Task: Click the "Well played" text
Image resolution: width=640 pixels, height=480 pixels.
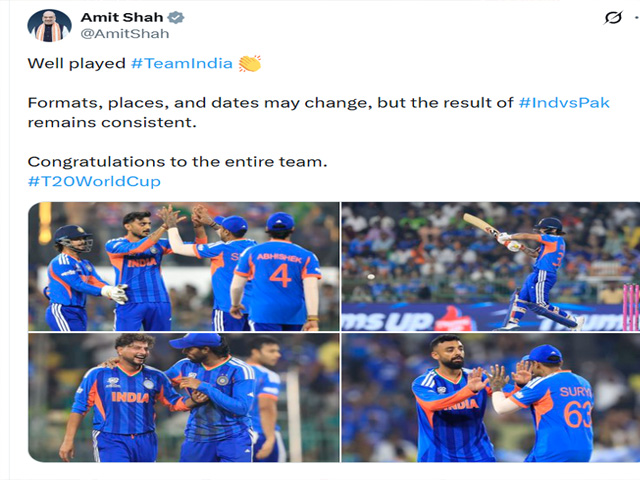Action: click(x=76, y=64)
